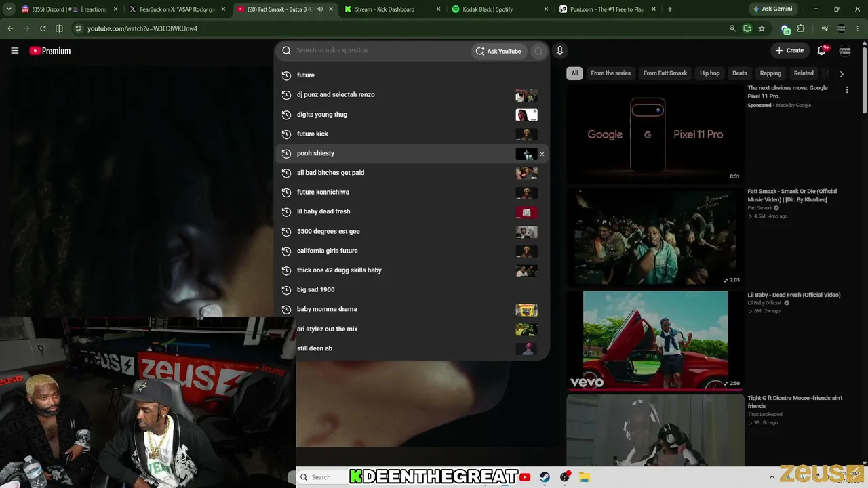Select 'lil baby dead fresh' suggestion
The width and height of the screenshot is (868, 488).
click(x=412, y=211)
